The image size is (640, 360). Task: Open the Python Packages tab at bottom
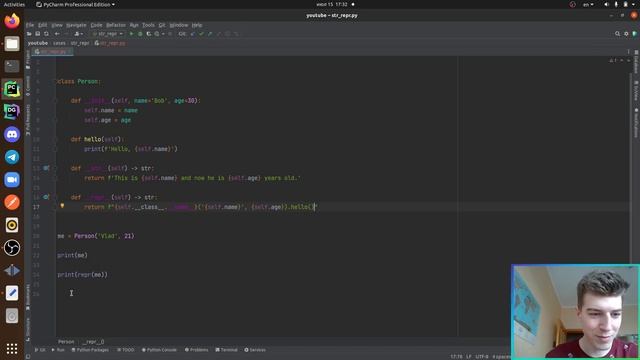click(x=90, y=350)
